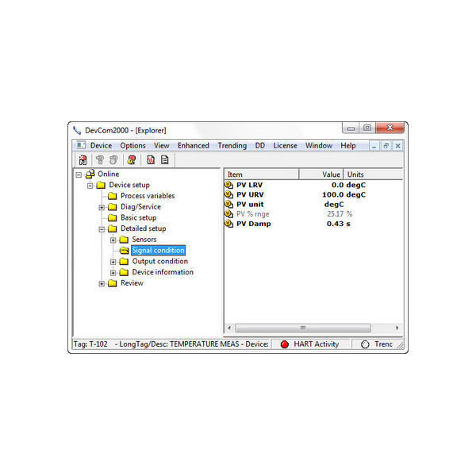Click the red and yellow device status toolbar icon
This screenshot has width=476, height=476.
132,159
